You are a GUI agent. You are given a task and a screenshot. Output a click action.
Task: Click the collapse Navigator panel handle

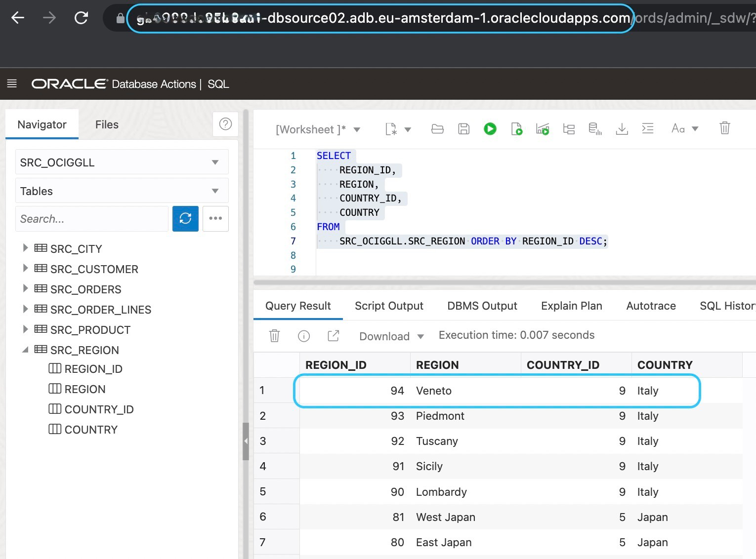coord(246,441)
